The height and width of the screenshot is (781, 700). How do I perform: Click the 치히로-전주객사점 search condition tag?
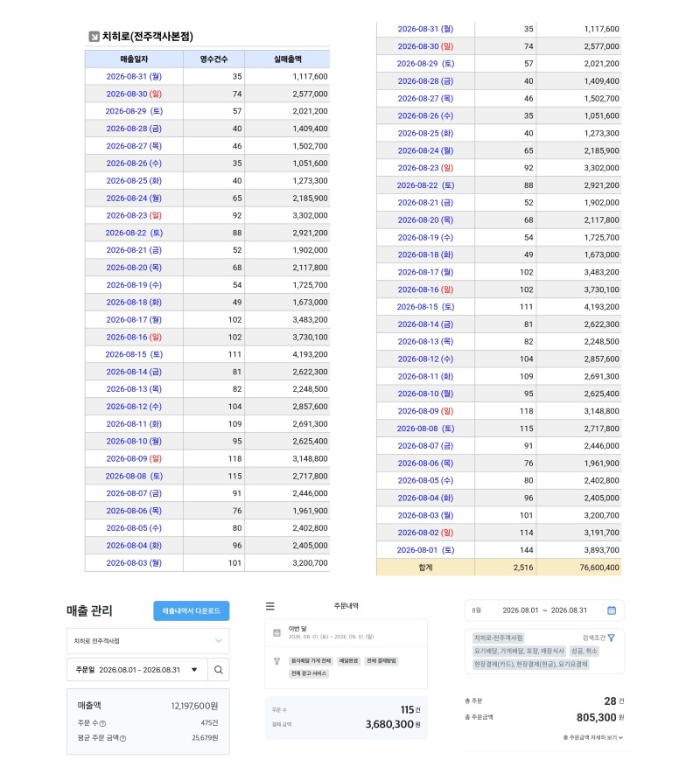(x=498, y=638)
